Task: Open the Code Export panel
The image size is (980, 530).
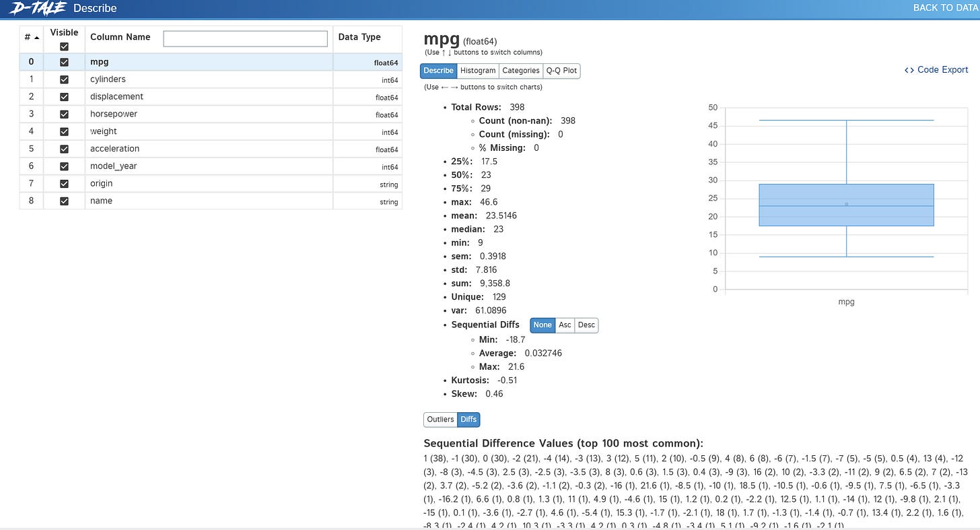Action: (936, 69)
